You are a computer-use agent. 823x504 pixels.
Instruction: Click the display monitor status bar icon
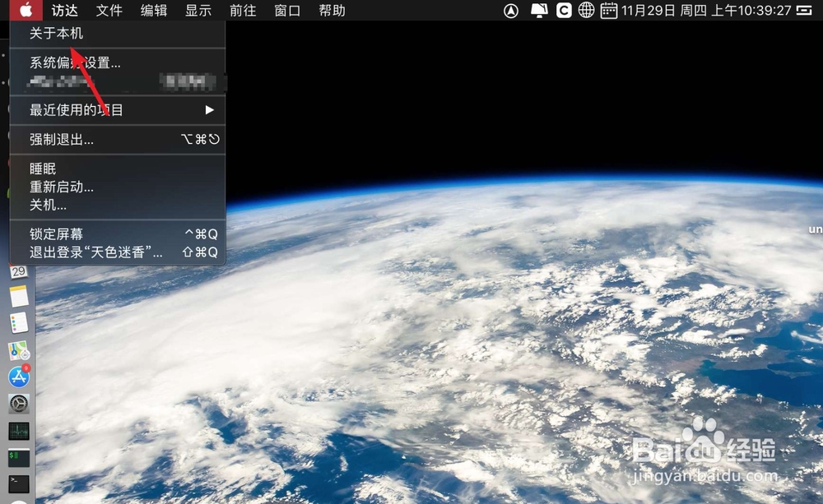click(x=539, y=11)
